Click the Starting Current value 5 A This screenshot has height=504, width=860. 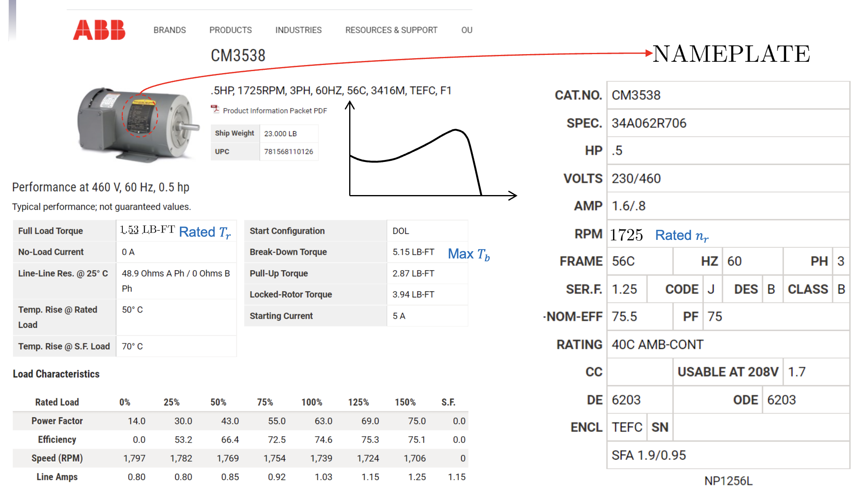point(399,316)
